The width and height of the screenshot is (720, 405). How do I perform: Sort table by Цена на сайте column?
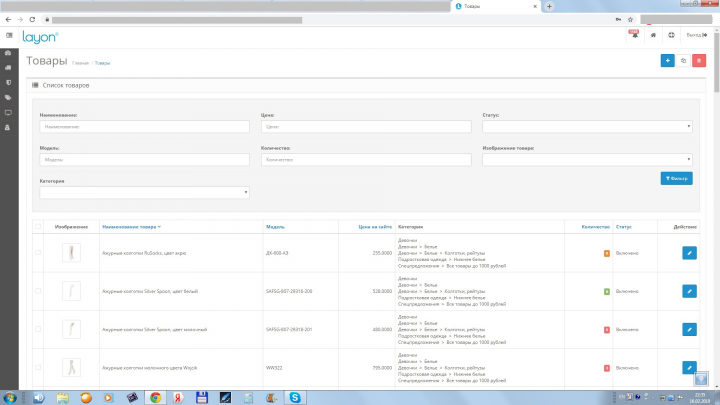click(375, 227)
